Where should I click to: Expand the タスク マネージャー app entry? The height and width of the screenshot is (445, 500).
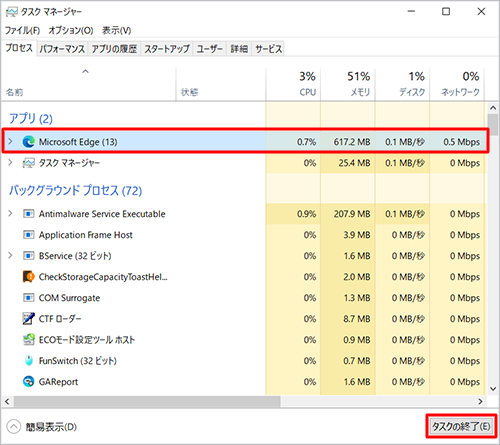click(x=10, y=163)
